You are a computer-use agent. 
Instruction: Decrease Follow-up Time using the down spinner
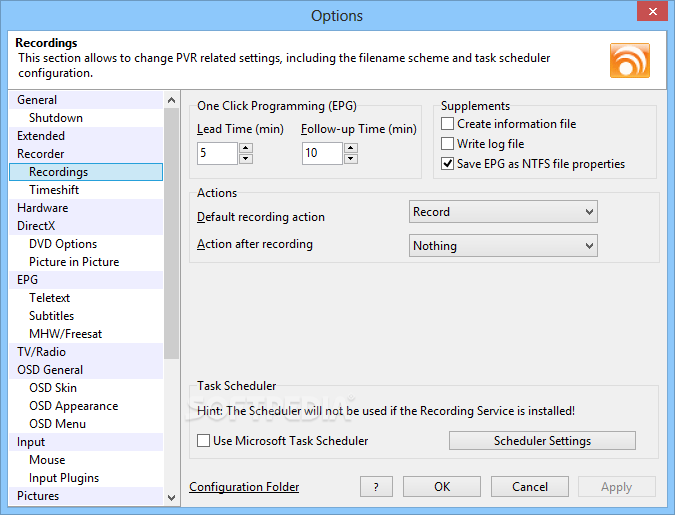point(351,158)
